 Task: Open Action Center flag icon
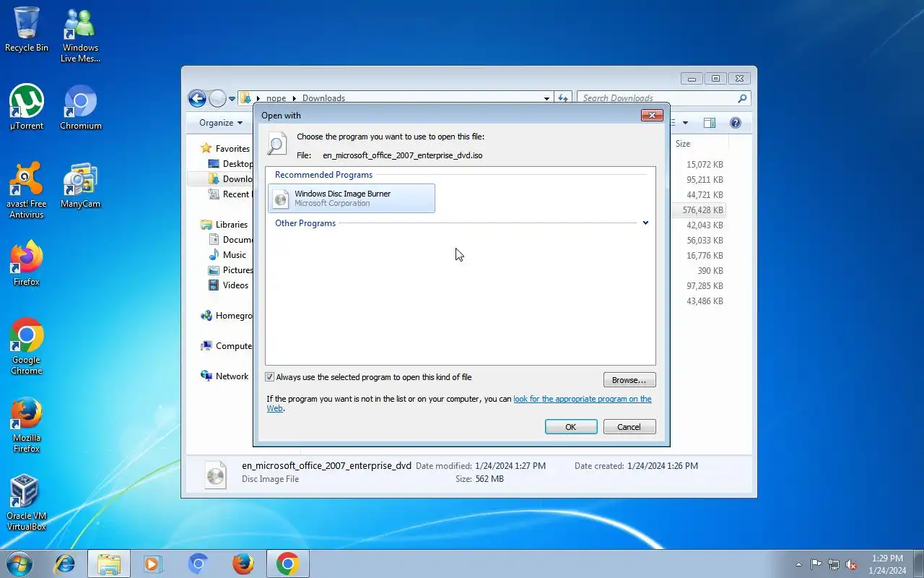[x=816, y=564]
